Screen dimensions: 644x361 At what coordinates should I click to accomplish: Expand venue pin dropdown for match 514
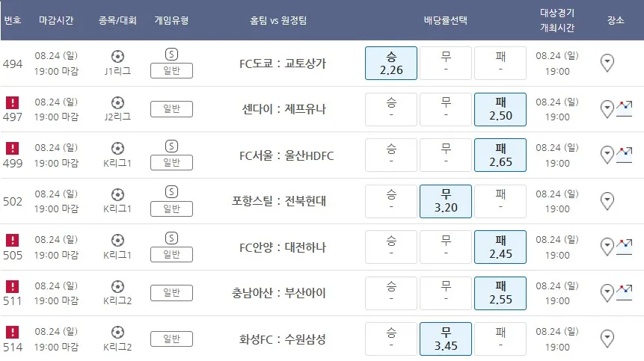(607, 338)
